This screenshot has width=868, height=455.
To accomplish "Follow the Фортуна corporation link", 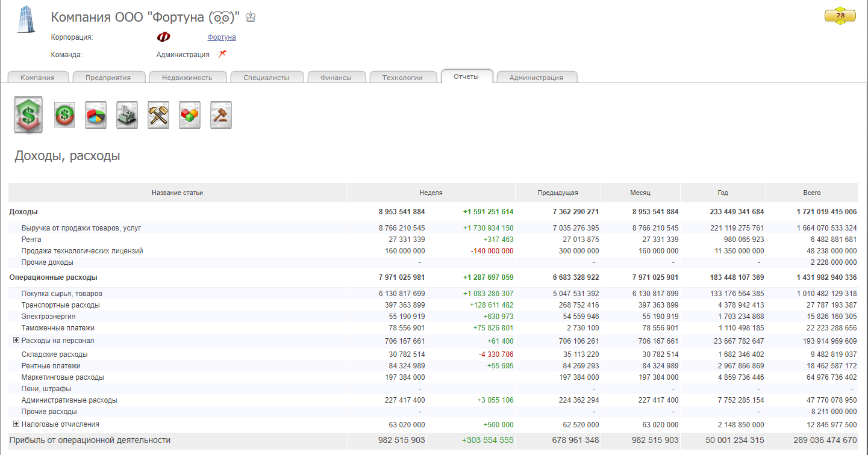I will 221,37.
